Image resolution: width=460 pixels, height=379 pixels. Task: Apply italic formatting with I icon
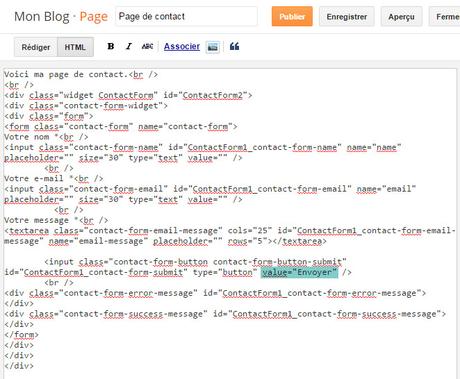[x=129, y=46]
